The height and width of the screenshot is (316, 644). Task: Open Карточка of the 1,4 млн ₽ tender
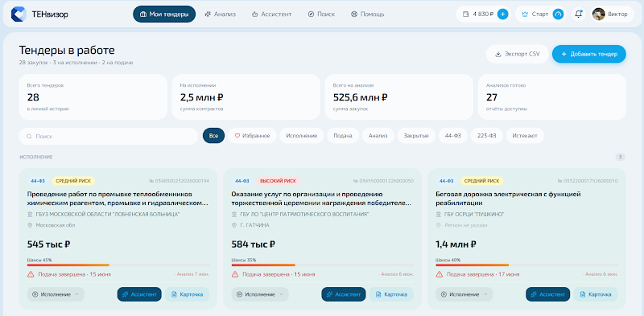click(596, 294)
